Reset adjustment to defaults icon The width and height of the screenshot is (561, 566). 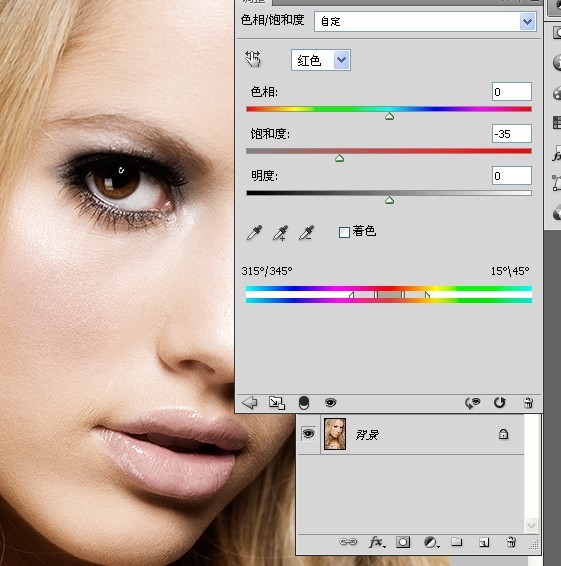tap(500, 402)
